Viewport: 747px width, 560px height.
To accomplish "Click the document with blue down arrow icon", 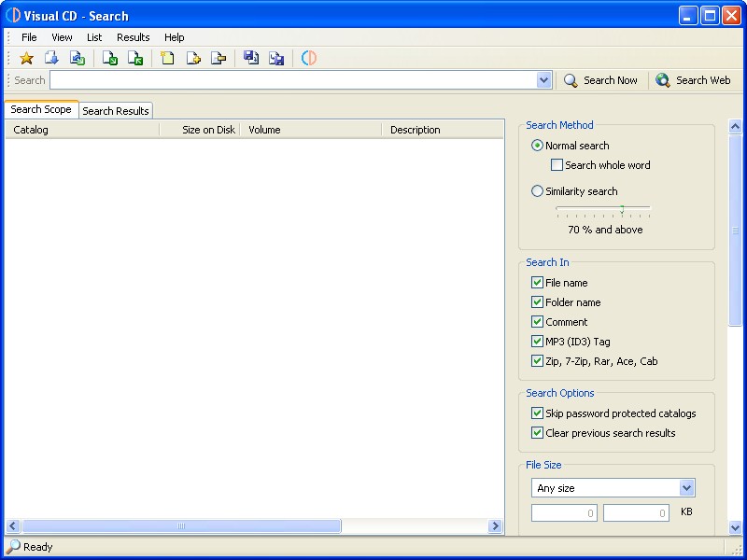I will [x=51, y=59].
